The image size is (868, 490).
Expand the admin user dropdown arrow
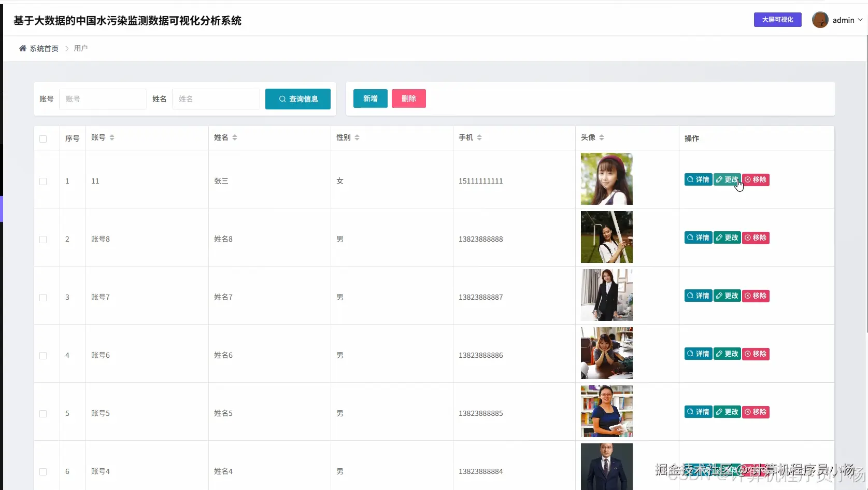860,20
